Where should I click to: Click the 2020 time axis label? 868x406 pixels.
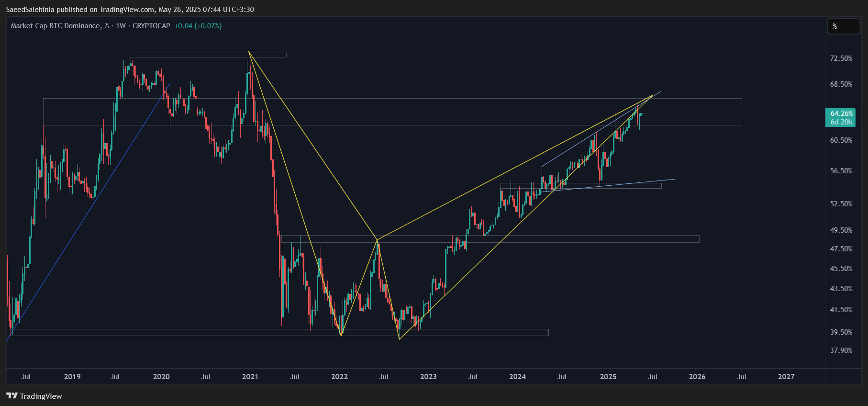161,377
